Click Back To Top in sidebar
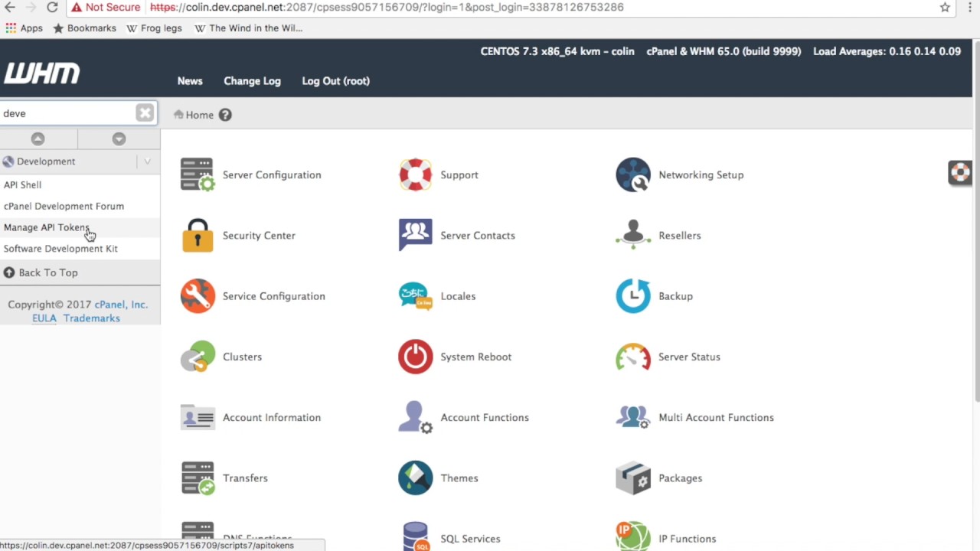 (47, 272)
